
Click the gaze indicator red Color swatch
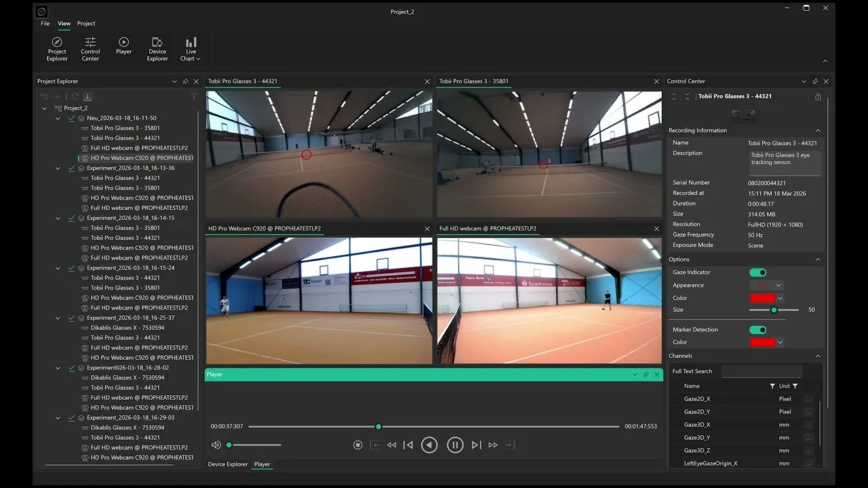pos(762,298)
